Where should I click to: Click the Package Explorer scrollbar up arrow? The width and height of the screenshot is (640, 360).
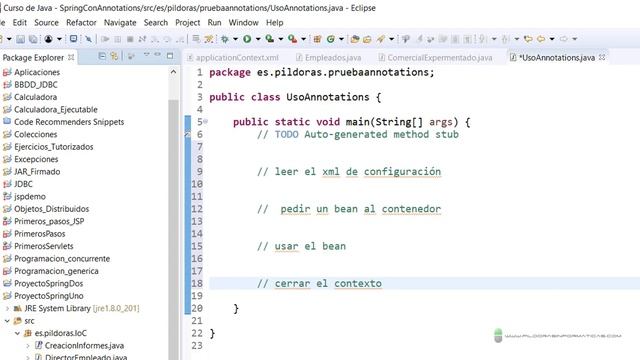[173, 72]
